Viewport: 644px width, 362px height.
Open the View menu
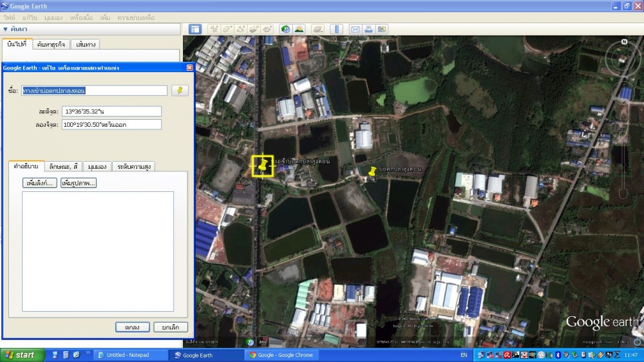coord(53,17)
